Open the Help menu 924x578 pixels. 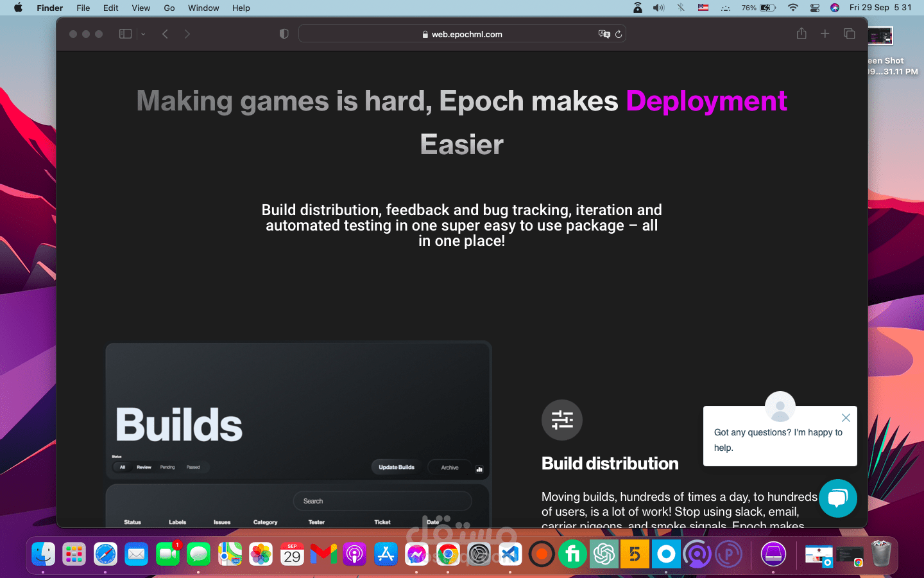click(241, 8)
